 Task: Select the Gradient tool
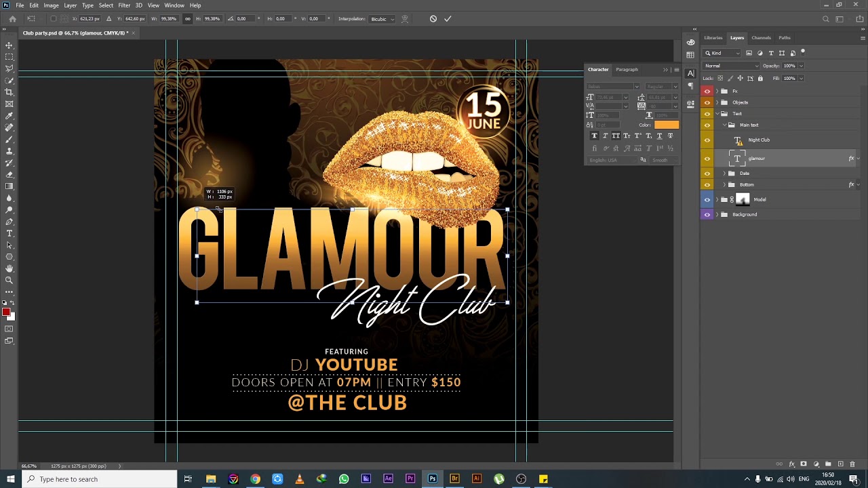(x=9, y=186)
